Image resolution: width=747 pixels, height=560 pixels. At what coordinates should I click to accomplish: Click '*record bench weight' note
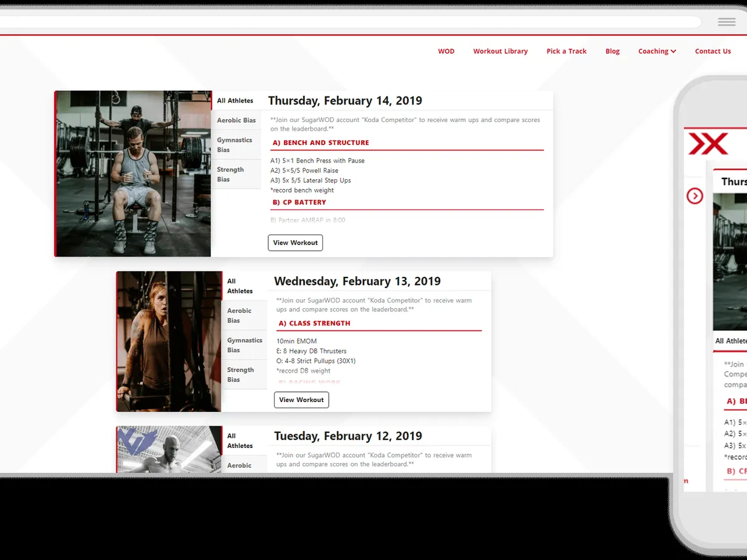302,190
